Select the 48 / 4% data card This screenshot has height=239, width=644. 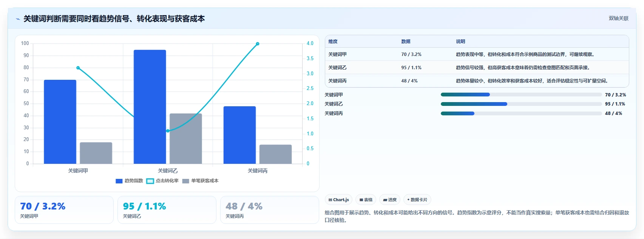pos(270,210)
